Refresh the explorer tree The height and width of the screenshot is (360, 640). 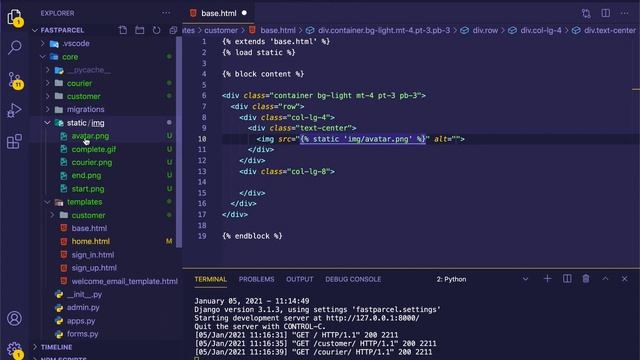[156, 30]
